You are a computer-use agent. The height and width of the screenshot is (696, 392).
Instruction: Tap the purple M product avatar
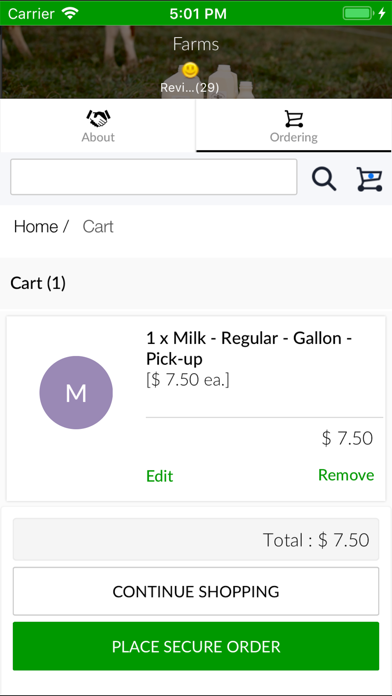point(76,392)
